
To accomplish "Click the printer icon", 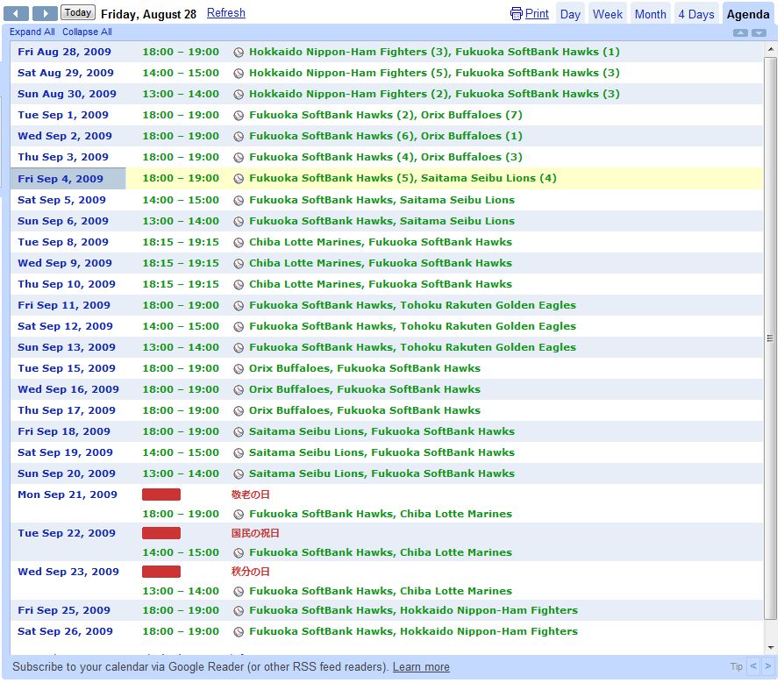I will (516, 13).
